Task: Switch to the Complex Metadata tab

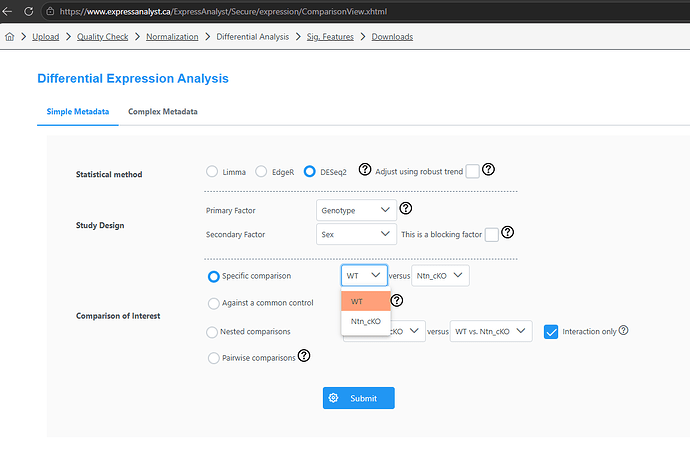Action: click(163, 112)
